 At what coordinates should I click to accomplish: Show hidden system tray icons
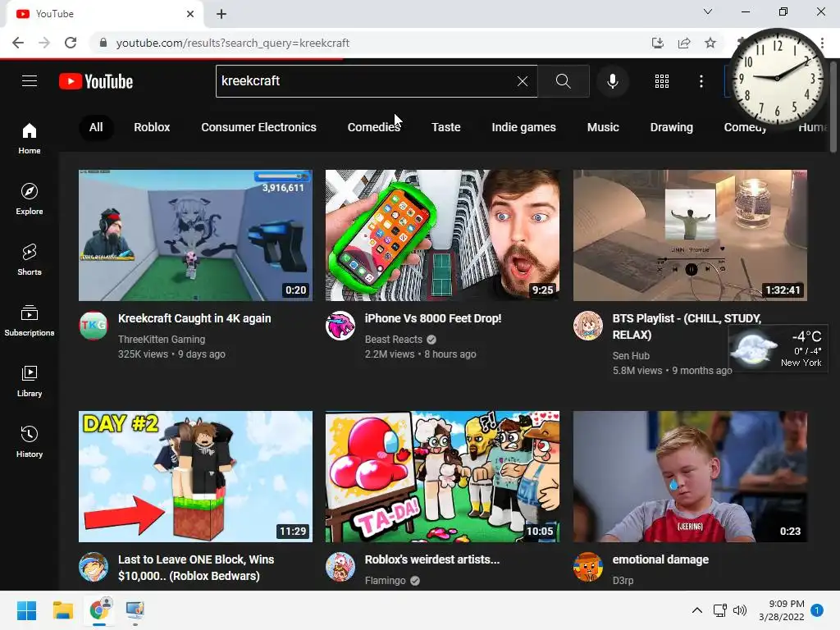tap(697, 610)
